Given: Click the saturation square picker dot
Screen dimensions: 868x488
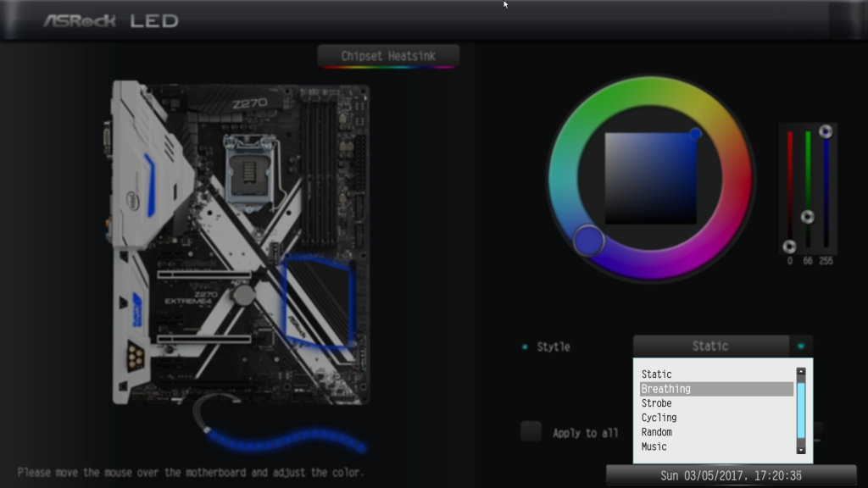Looking at the screenshot, I should pos(695,134).
